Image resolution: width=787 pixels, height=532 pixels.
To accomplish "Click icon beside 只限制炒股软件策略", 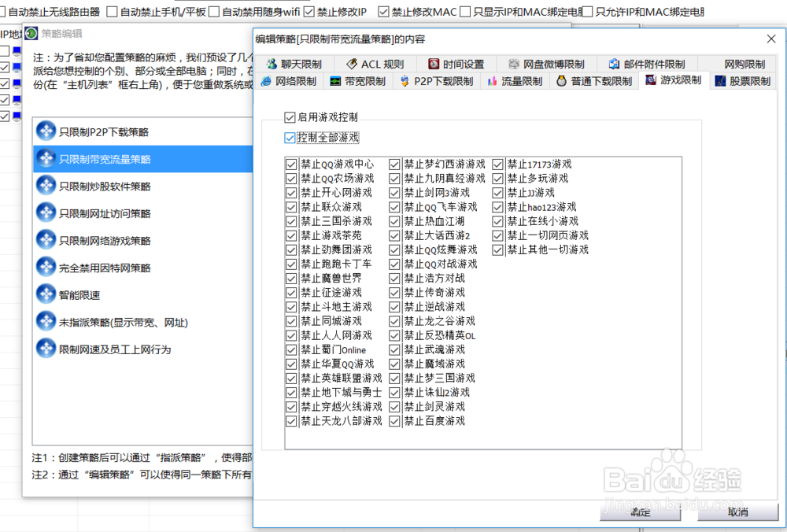I will click(46, 186).
